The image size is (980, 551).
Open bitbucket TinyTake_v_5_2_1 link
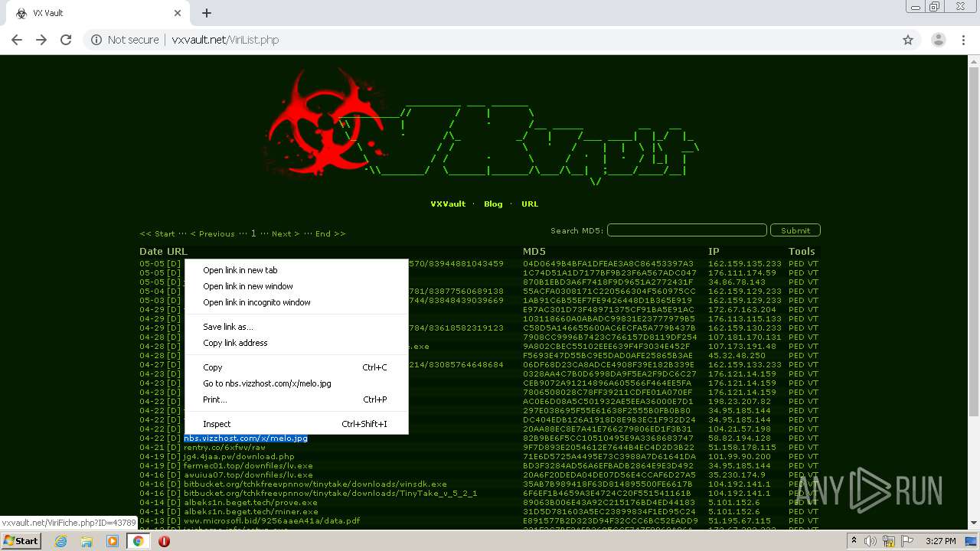pyautogui.click(x=330, y=494)
